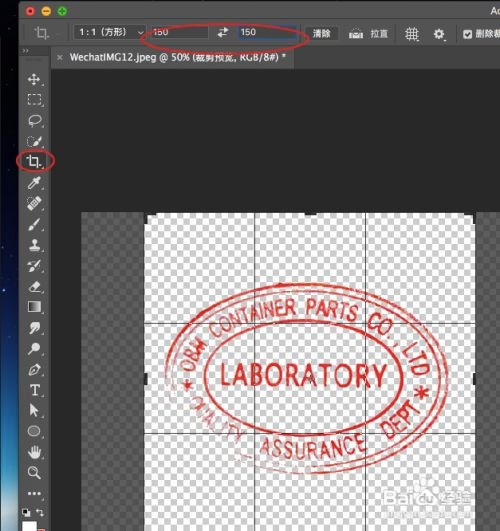Toggle the 删除裁剪 checkbox in options bar

[x=467, y=34]
